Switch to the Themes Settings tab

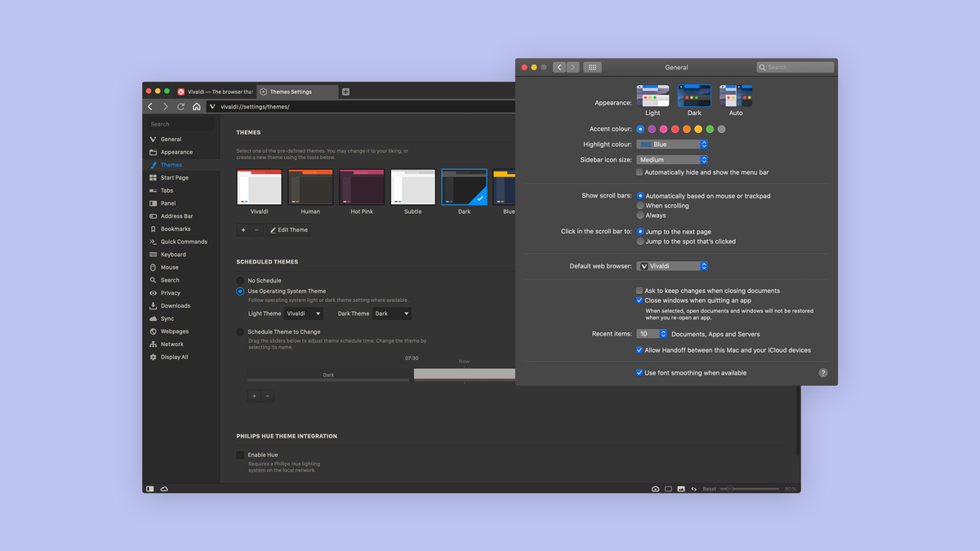(296, 92)
